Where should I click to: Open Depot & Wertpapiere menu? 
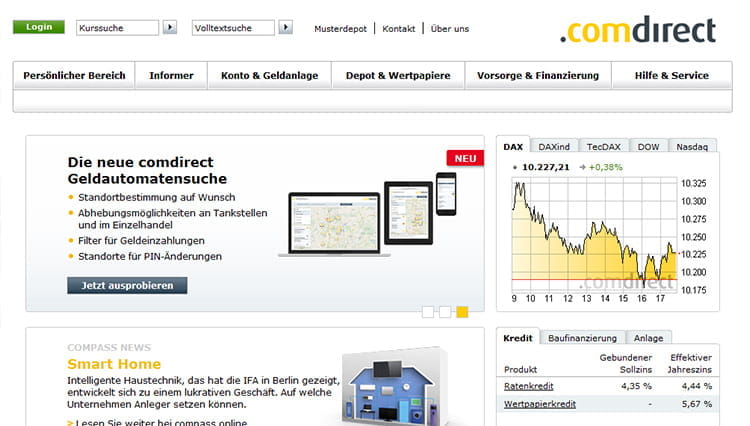click(398, 76)
